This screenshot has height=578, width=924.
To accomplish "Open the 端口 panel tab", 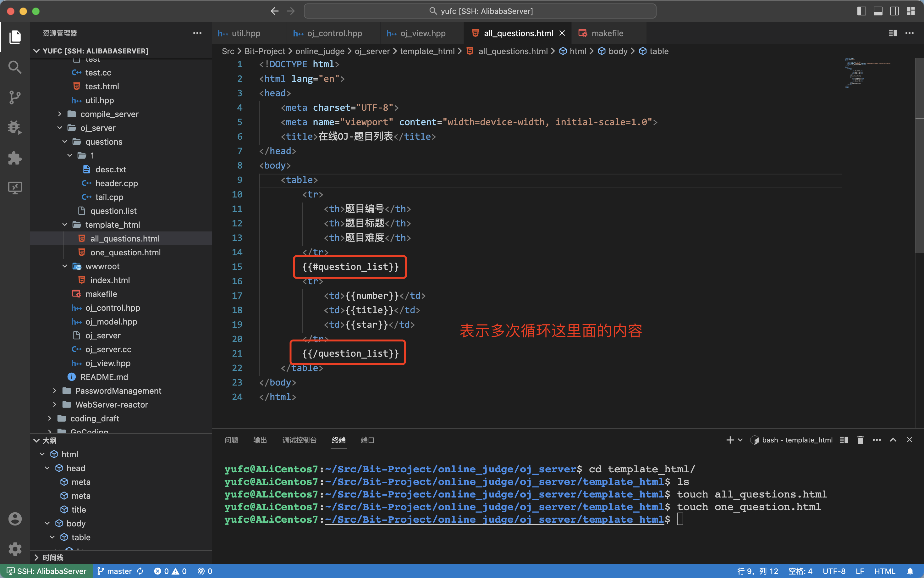I will coord(367,440).
